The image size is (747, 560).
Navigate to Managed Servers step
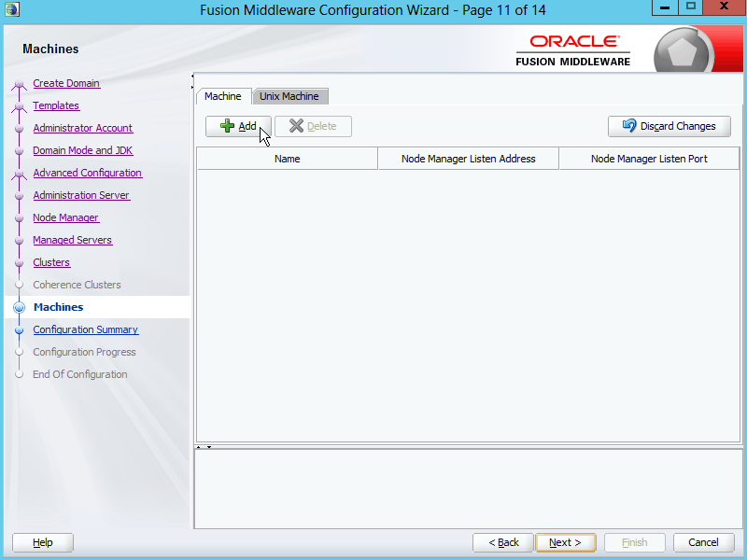pos(72,240)
